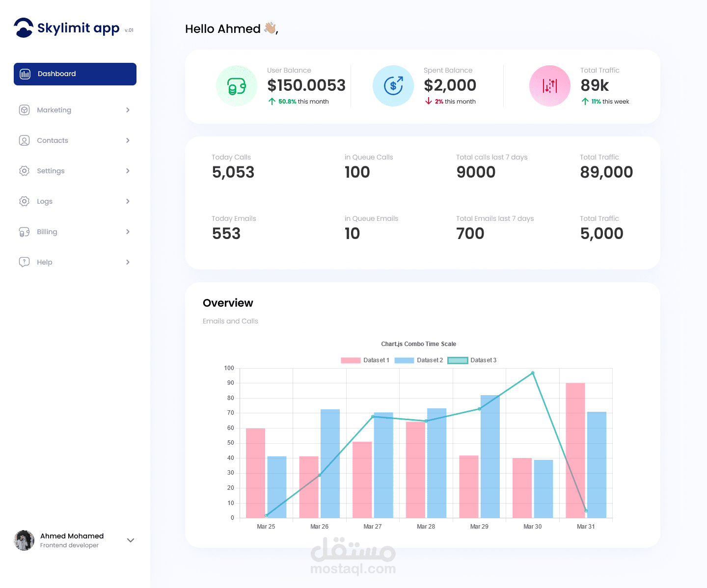Toggle Dataset 3 in the chart legend
Screen dimensions: 707x588
472,360
